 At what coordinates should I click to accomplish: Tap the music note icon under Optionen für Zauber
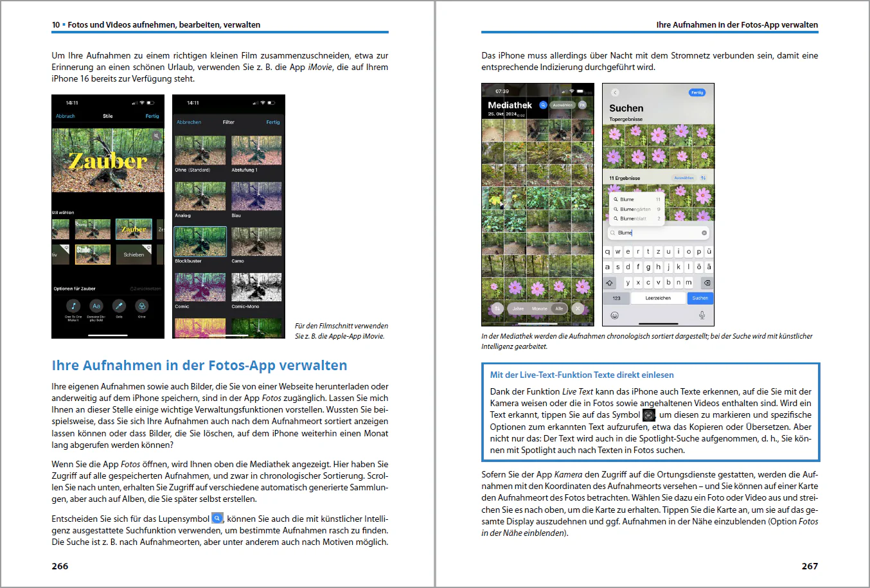click(73, 306)
